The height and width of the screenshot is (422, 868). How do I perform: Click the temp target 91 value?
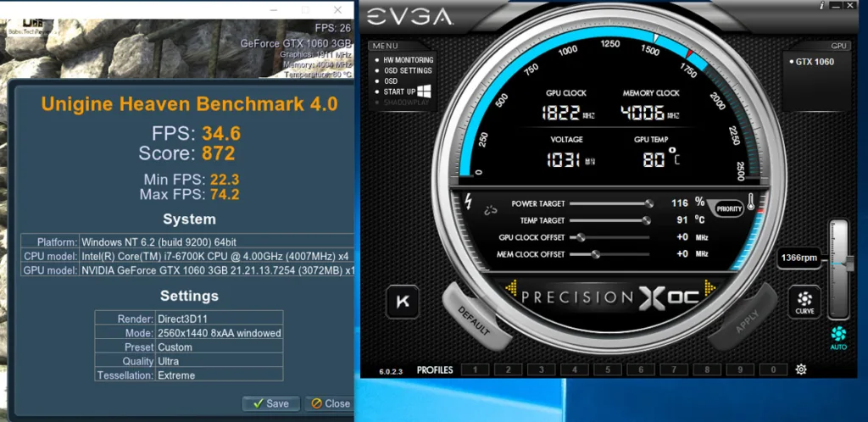click(x=682, y=220)
